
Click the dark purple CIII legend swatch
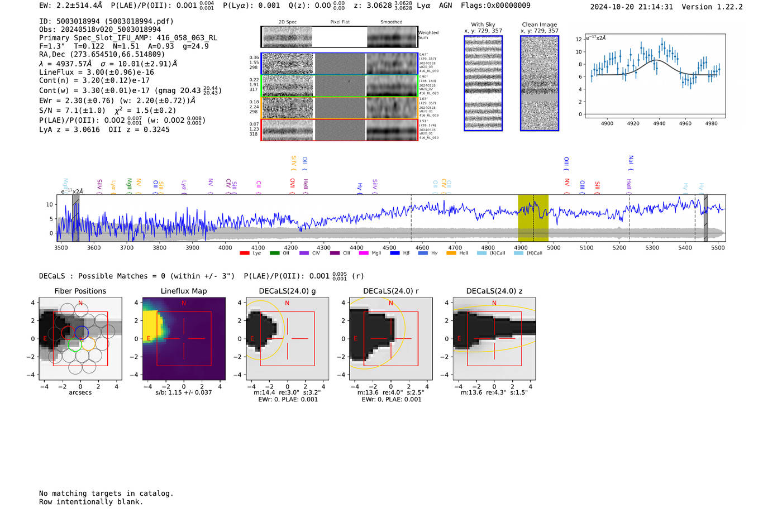335,253
